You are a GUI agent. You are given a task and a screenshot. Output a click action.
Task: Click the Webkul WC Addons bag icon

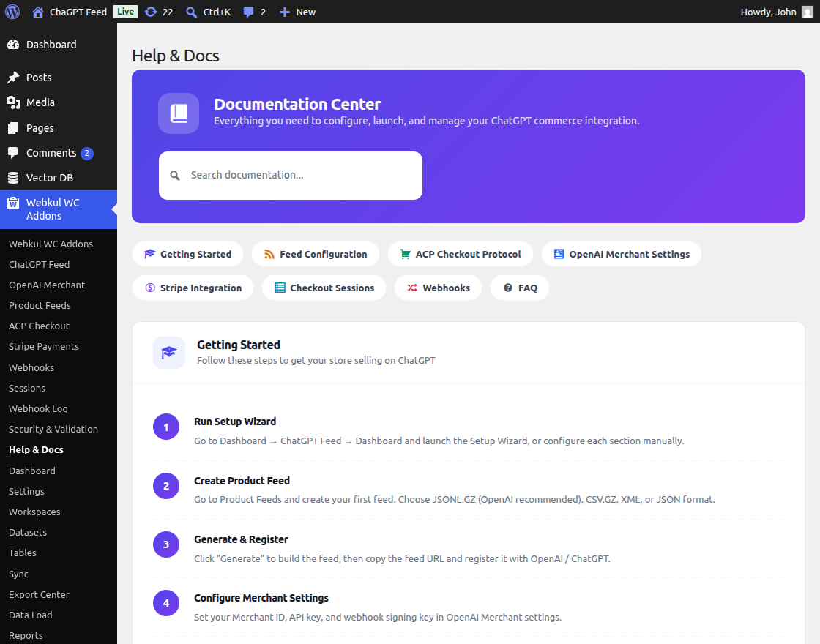pos(13,203)
